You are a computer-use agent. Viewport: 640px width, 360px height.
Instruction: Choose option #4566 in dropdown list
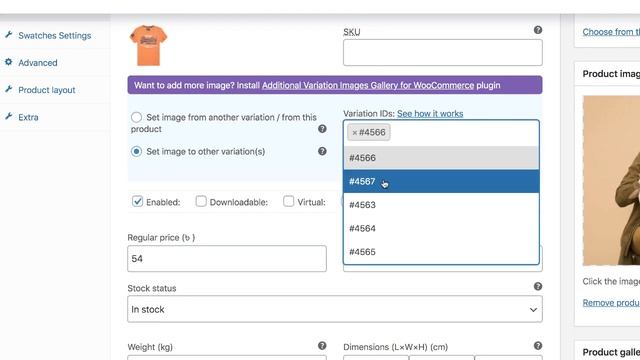coord(441,158)
